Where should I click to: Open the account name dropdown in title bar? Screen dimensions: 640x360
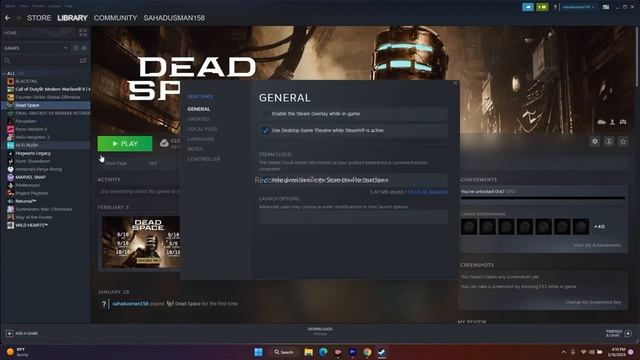coord(578,7)
